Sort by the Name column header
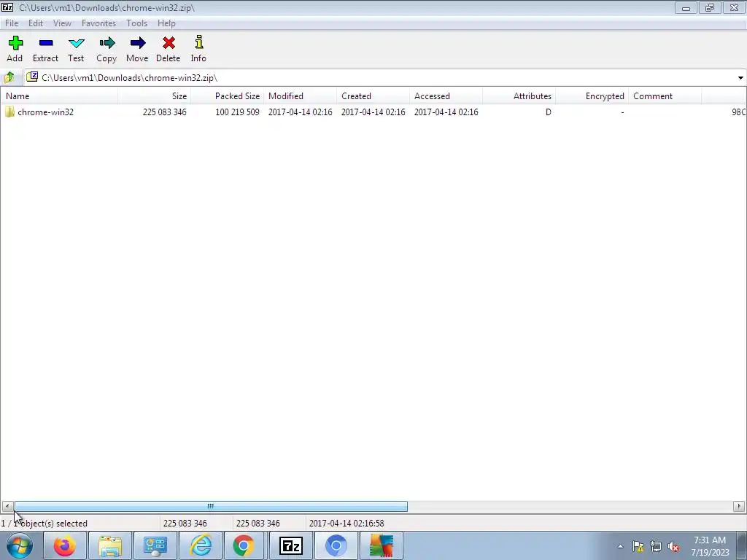 click(x=59, y=96)
